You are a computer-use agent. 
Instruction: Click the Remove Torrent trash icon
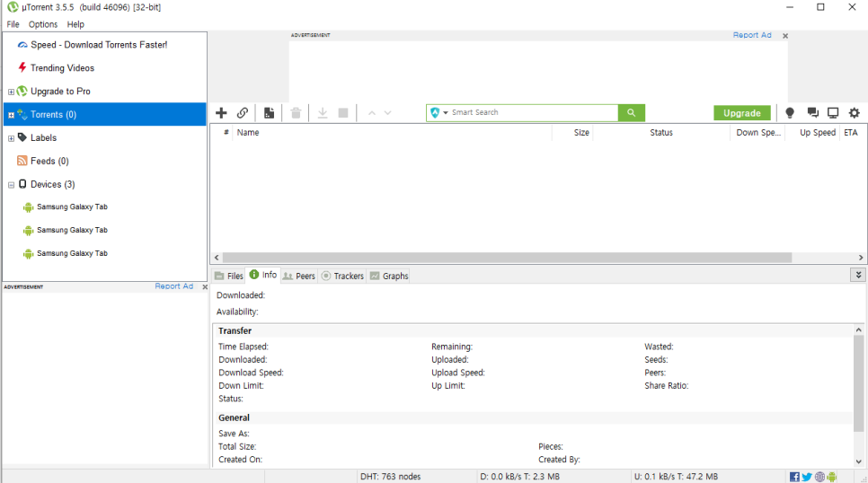(x=296, y=113)
